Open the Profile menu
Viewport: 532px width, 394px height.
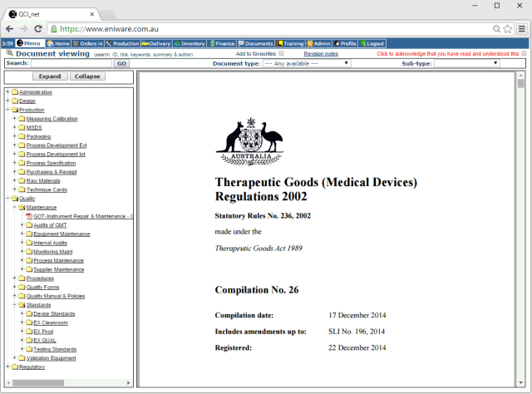point(345,43)
